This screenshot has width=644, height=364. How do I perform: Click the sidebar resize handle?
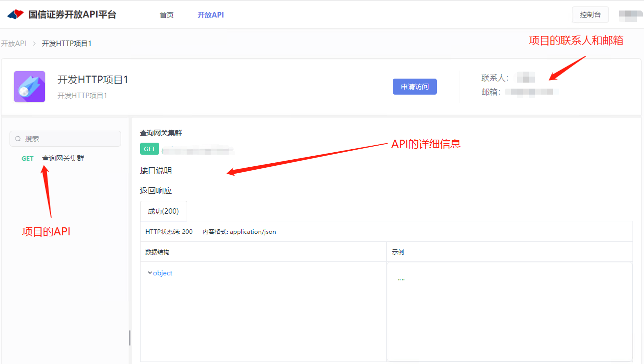130,338
